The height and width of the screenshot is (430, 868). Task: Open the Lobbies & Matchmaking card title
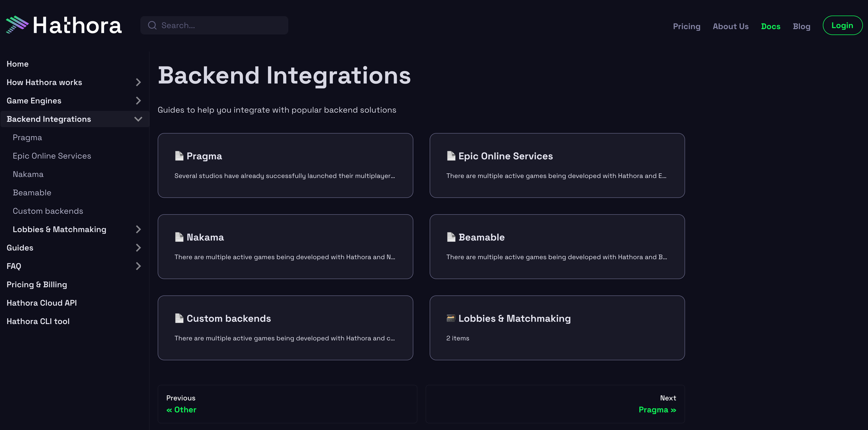515,318
